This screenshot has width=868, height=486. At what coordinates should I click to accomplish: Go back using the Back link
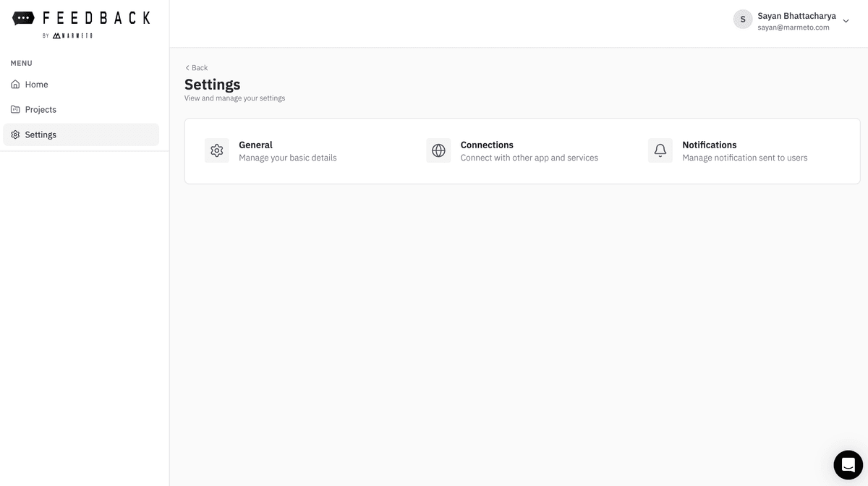(x=196, y=68)
